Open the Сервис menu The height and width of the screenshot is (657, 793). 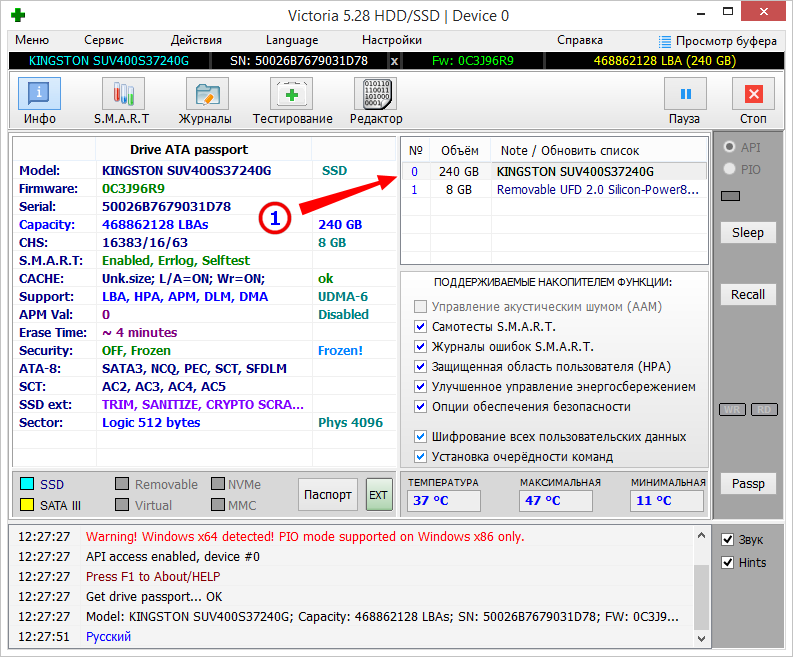point(104,40)
